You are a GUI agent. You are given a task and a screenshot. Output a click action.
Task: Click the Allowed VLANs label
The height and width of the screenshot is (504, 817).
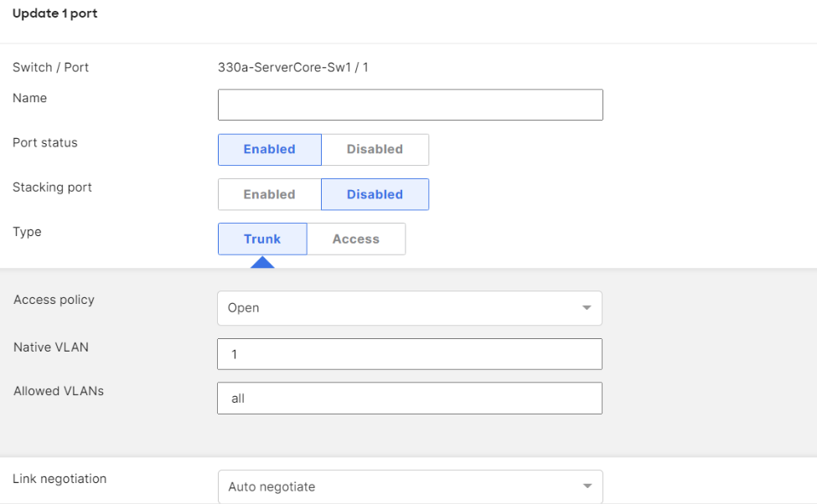(59, 391)
